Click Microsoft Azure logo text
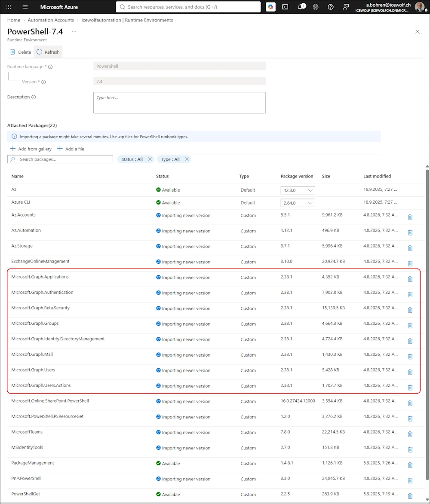The image size is (430, 504). tap(59, 7)
